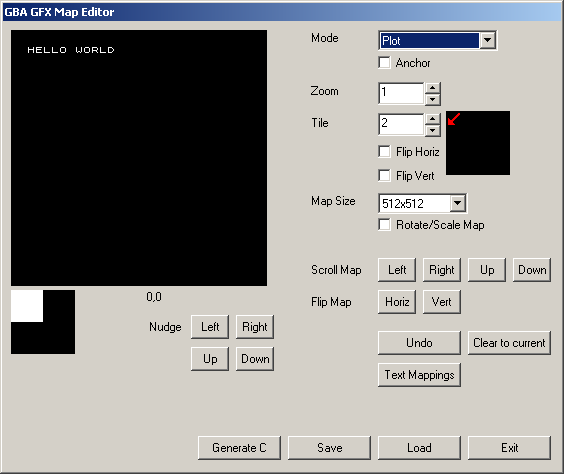The image size is (564, 474).
Task: Click the Map Size dropdown arrow
Action: (458, 203)
